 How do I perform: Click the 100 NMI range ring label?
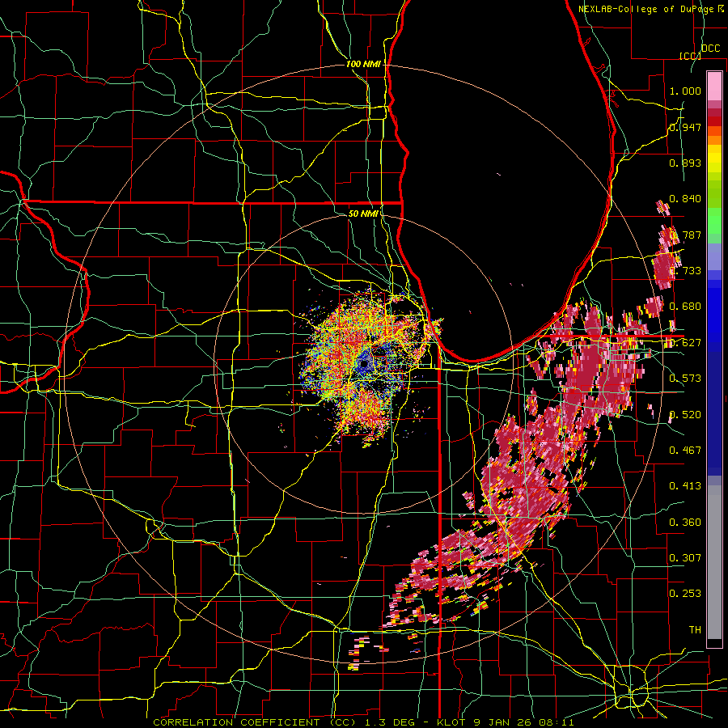[363, 64]
